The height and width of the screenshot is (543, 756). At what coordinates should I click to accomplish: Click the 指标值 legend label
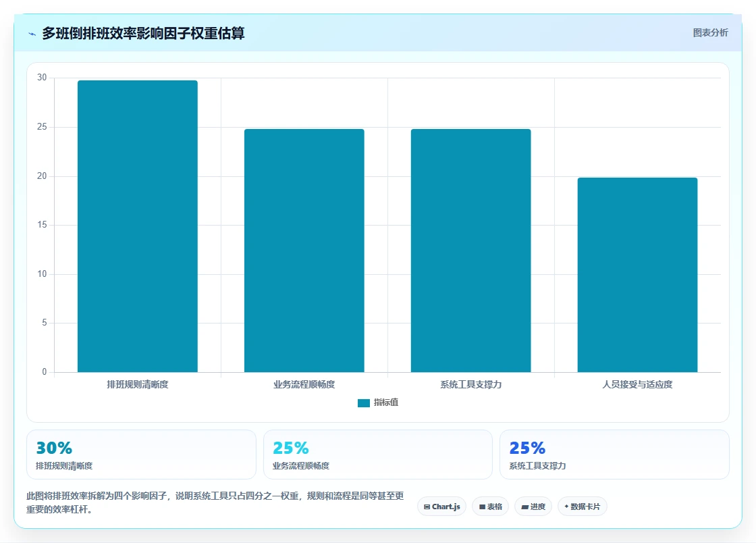[x=385, y=403]
